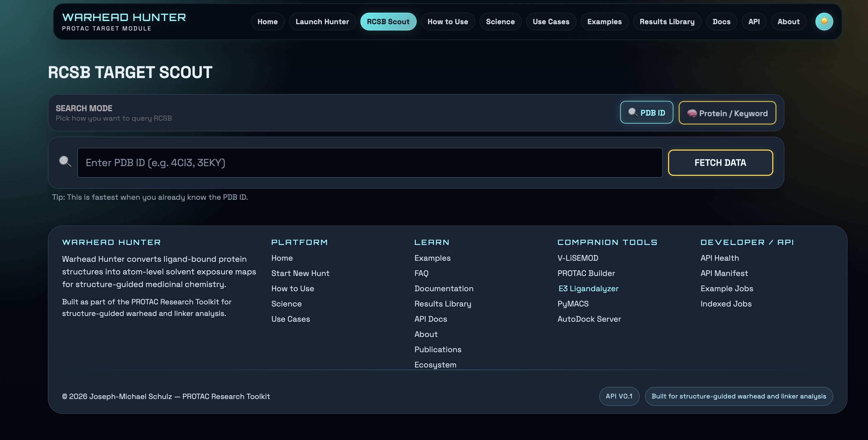
Task: Open the API Manifest link
Action: point(724,273)
